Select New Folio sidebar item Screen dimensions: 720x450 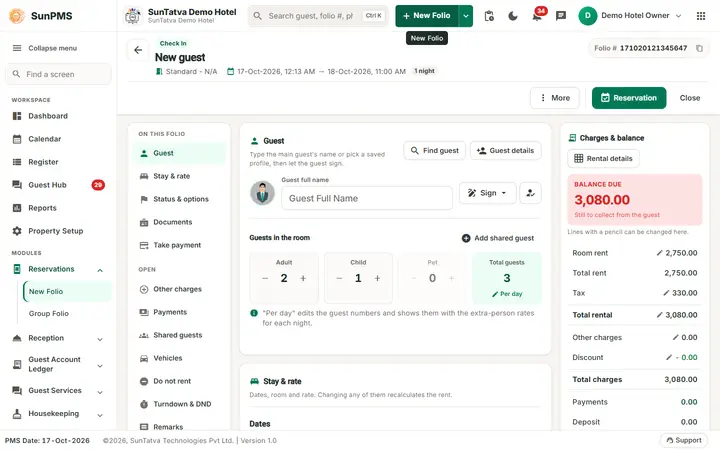67,292
